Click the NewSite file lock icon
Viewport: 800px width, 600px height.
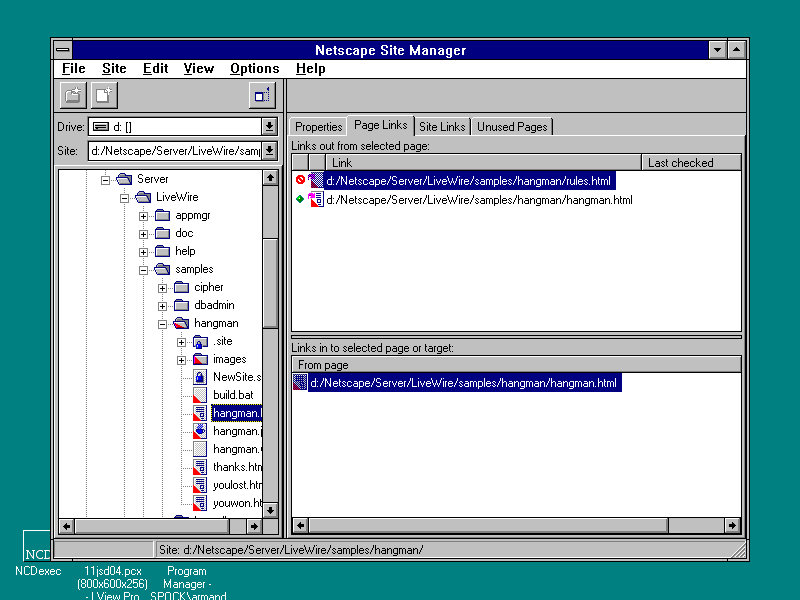pos(199,377)
